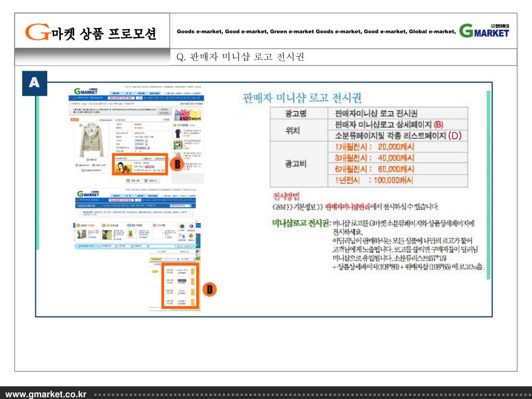Image resolution: width=532 pixels, height=399 pixels.
Task: Click the '소분류페이지및 각종 리스트페이지 (D)' row
Action: tap(397, 136)
